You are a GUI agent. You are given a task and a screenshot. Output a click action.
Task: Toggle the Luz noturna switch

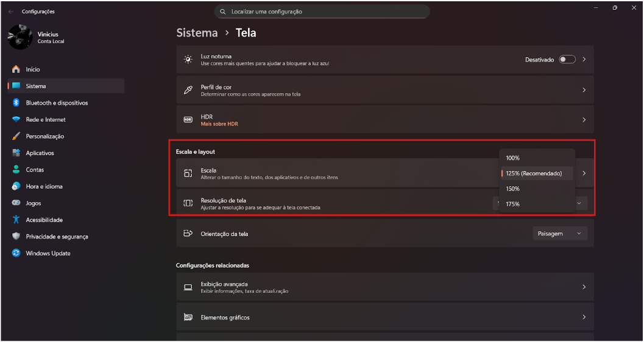pos(567,60)
